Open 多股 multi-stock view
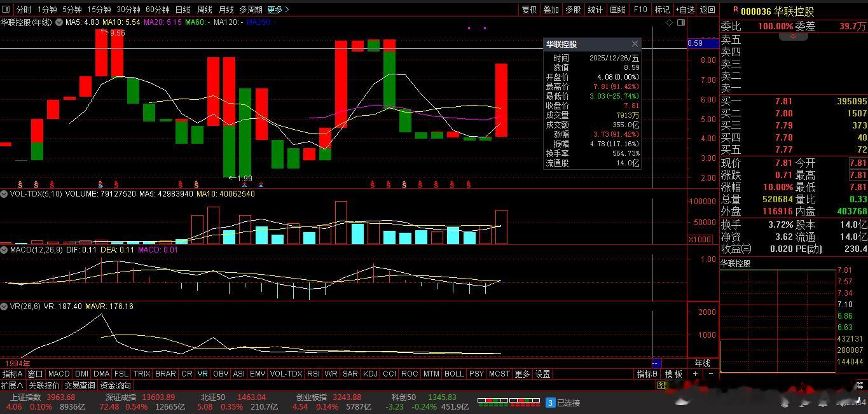 [x=574, y=10]
